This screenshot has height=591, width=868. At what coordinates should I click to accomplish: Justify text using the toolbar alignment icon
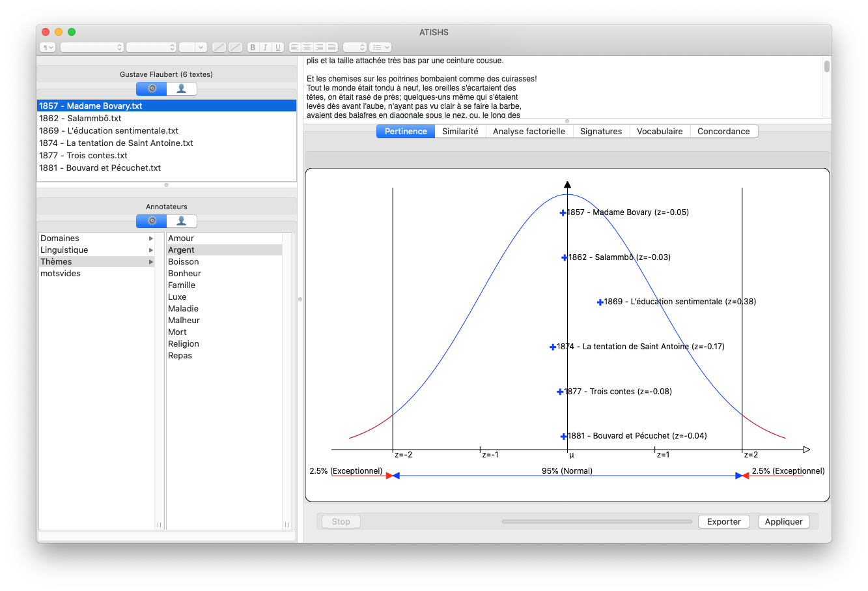(x=332, y=48)
